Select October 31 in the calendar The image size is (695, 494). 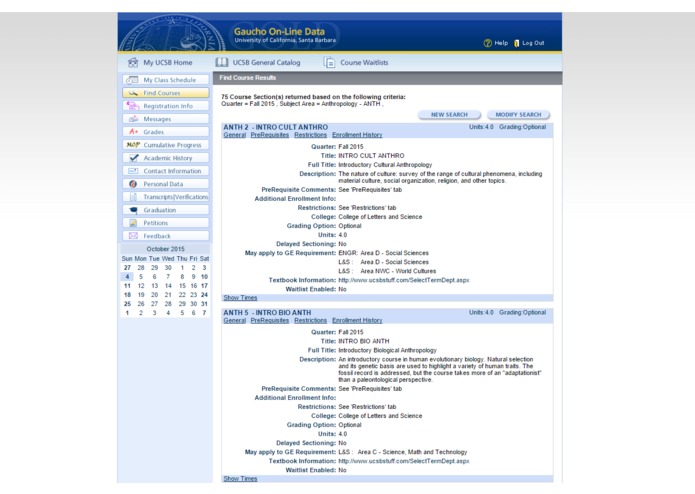(204, 304)
